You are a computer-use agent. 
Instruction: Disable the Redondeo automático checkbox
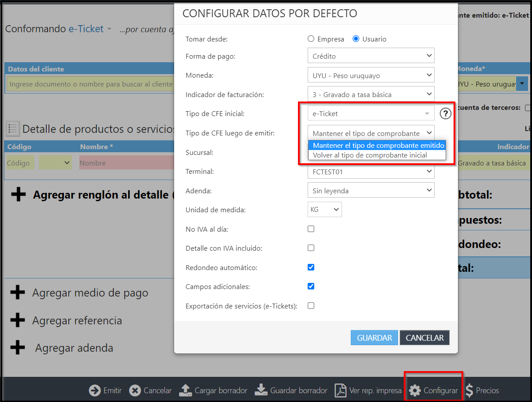(x=311, y=267)
